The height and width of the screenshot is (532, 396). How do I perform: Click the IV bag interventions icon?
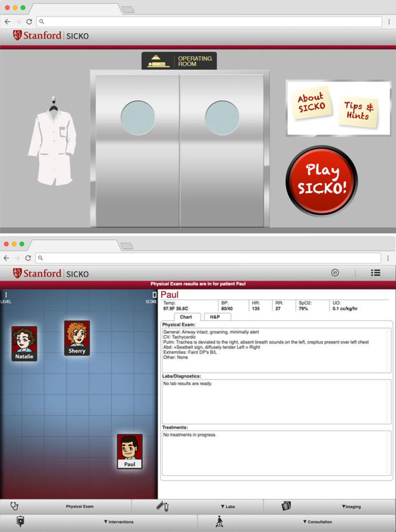[21, 521]
